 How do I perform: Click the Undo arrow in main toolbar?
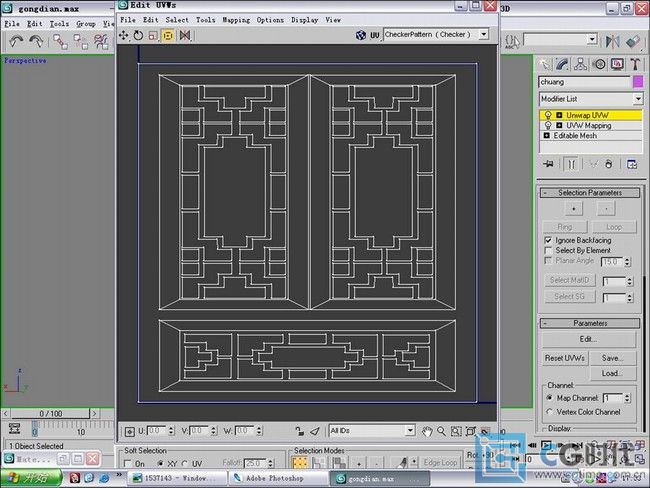click(x=16, y=42)
